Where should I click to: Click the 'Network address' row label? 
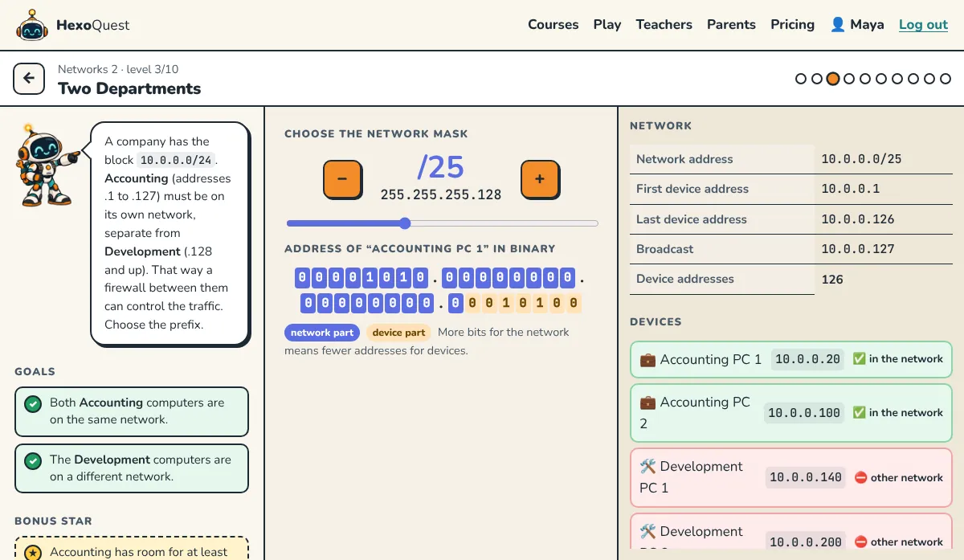tap(684, 159)
